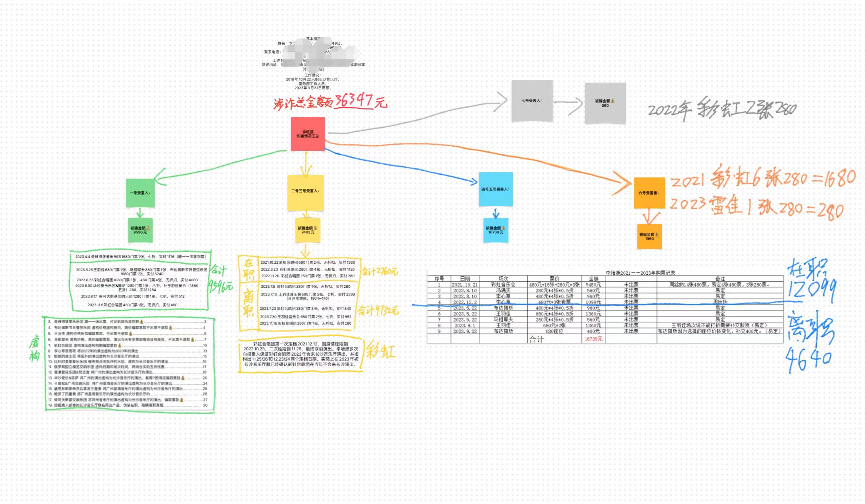Click the '2023.4.4 圣彼得堡爱乐乐团1680门票1张' line
This screenshot has height=504, width=865.
140,257
